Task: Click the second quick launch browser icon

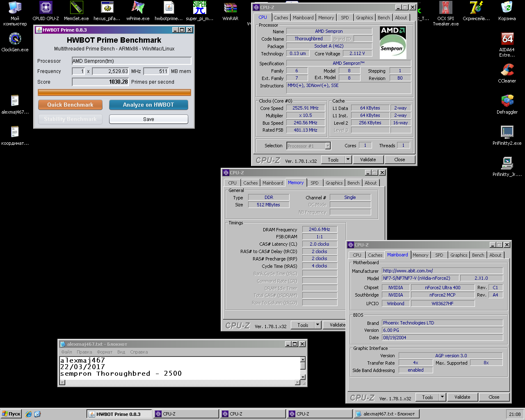Action: point(37,414)
